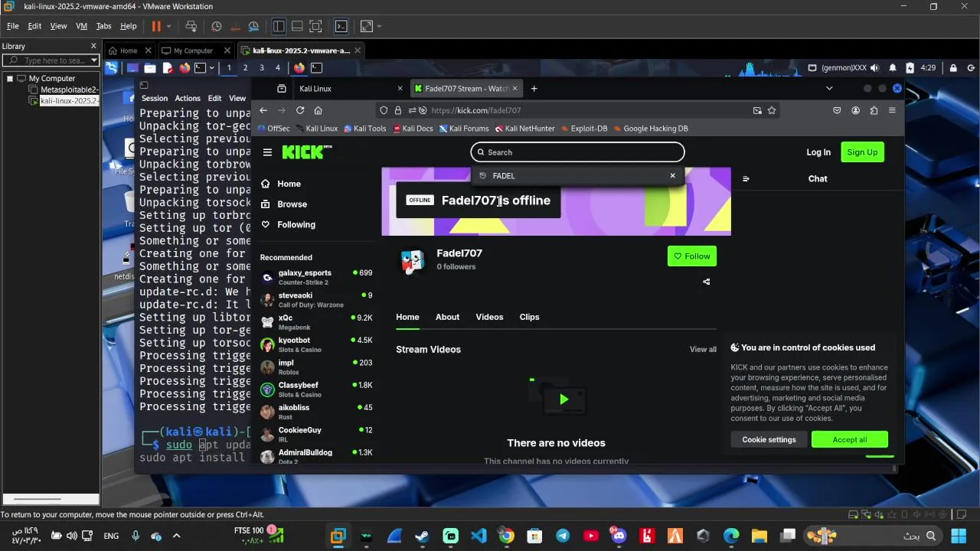This screenshot has height=551, width=980.
Task: Switch to Kali workspace 3
Action: click(261, 67)
